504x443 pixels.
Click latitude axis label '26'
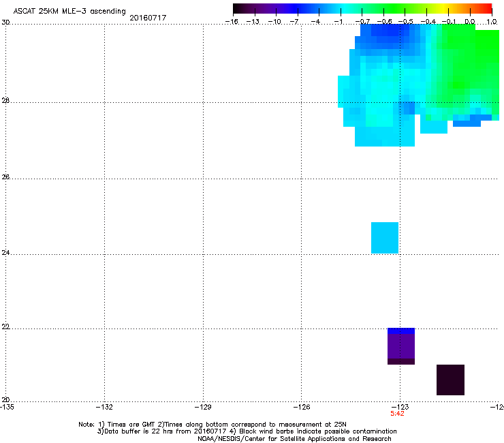pyautogui.click(x=5, y=177)
